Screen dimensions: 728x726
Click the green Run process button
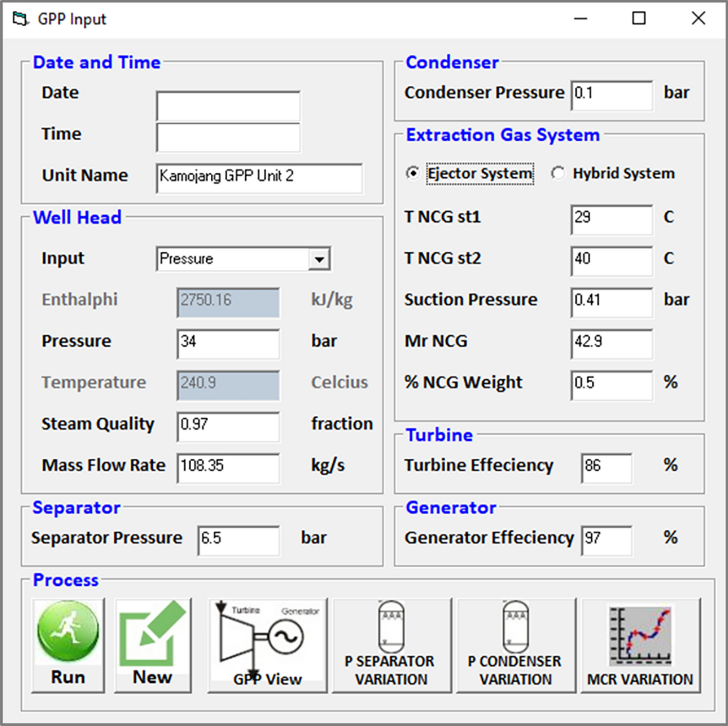tap(68, 645)
